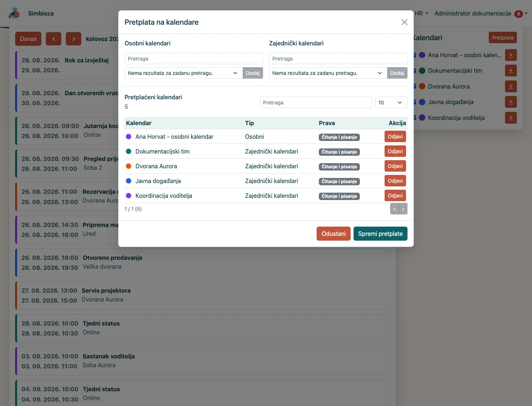The height and width of the screenshot is (406, 532).
Task: Go to next month arrow button
Action: coord(74,39)
